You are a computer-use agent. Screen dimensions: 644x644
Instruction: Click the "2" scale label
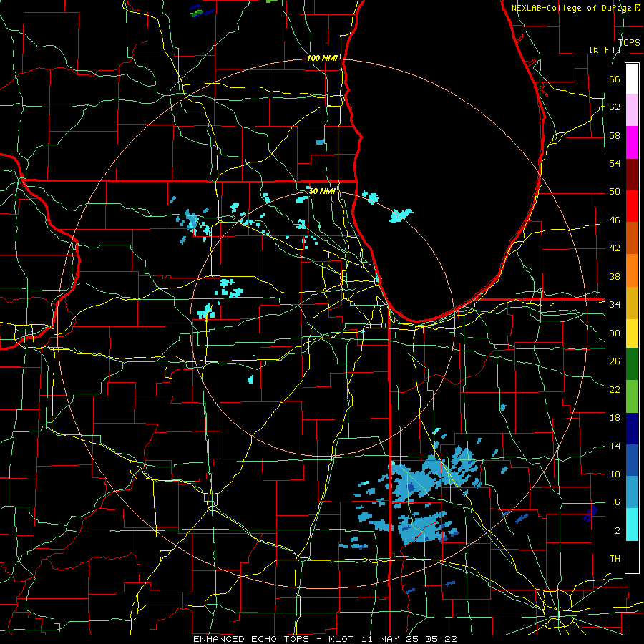(x=618, y=531)
